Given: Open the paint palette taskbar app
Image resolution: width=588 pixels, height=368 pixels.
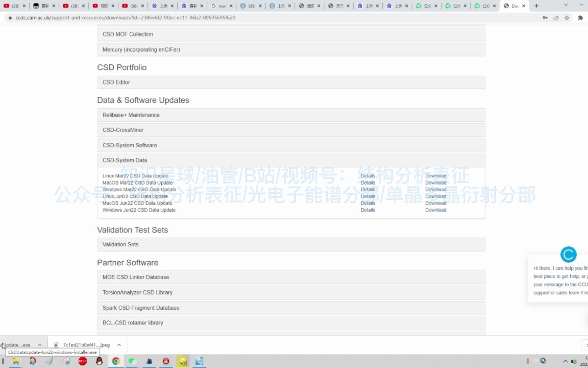Looking at the screenshot, I should (x=49, y=361).
